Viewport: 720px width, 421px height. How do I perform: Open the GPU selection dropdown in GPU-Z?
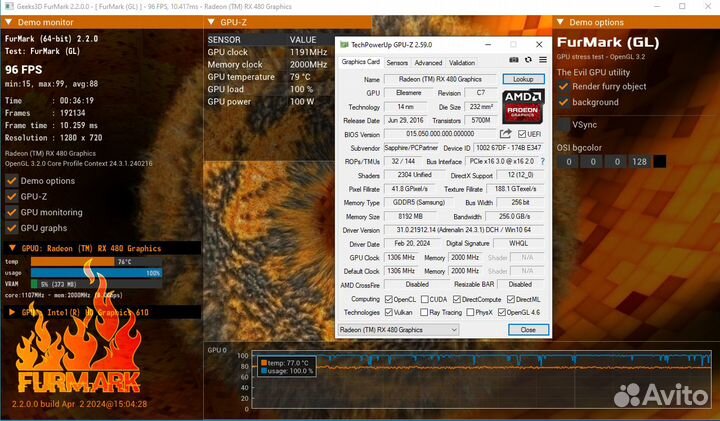[x=398, y=330]
